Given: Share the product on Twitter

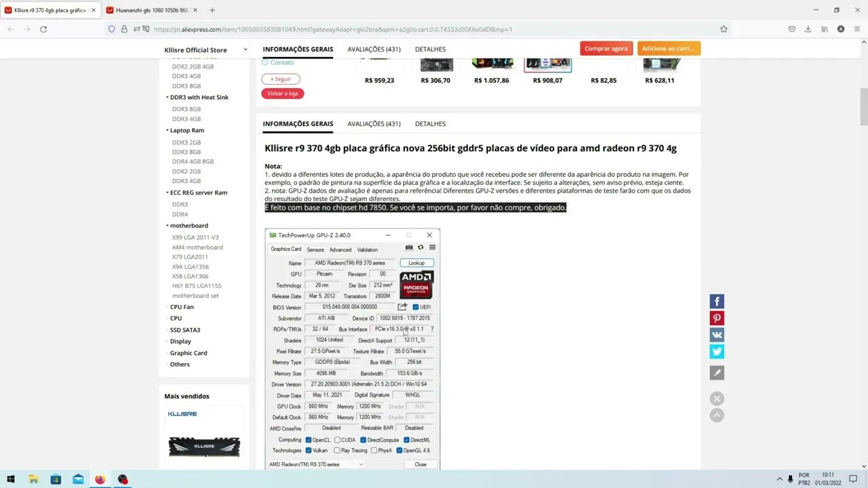Looking at the screenshot, I should pos(717,351).
